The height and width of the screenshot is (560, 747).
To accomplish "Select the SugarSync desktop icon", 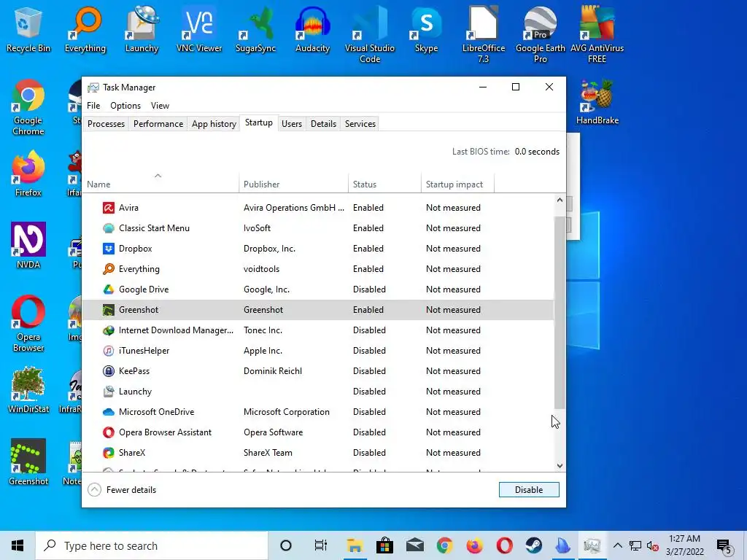I will pyautogui.click(x=256, y=28).
